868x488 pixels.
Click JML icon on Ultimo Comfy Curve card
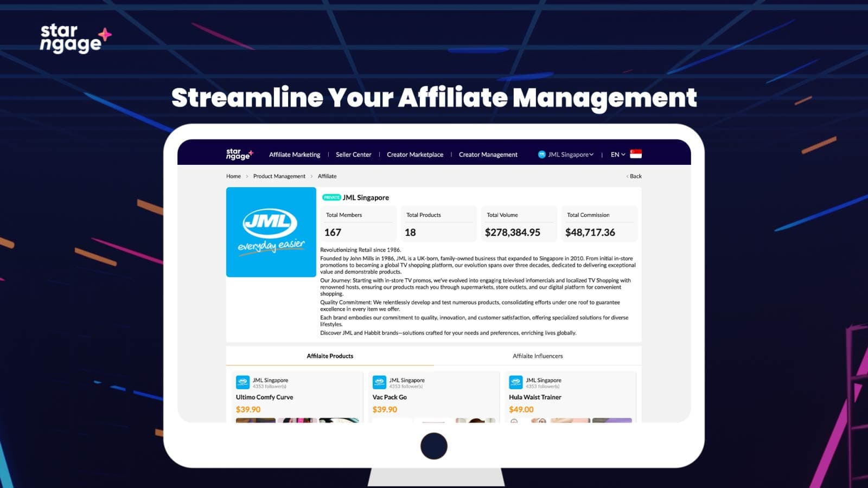coord(242,382)
